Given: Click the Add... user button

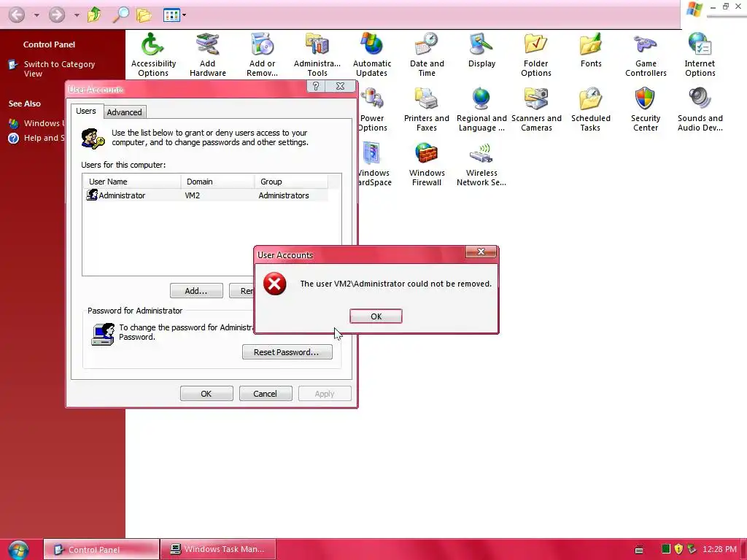Looking at the screenshot, I should [196, 290].
